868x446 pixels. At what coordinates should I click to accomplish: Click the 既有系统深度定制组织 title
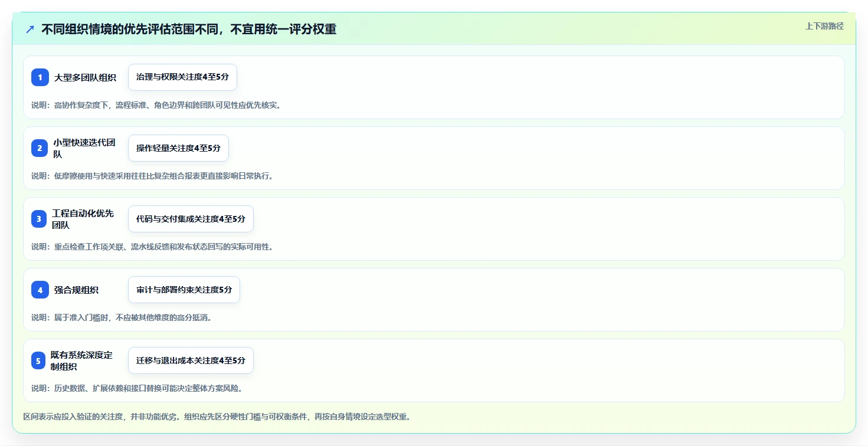81,360
